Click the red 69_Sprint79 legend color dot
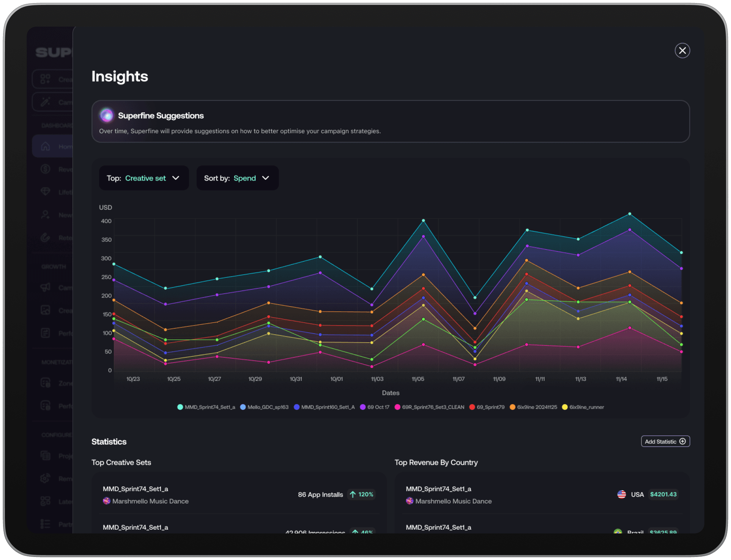Screen dimensions: 731x560 pos(472,407)
